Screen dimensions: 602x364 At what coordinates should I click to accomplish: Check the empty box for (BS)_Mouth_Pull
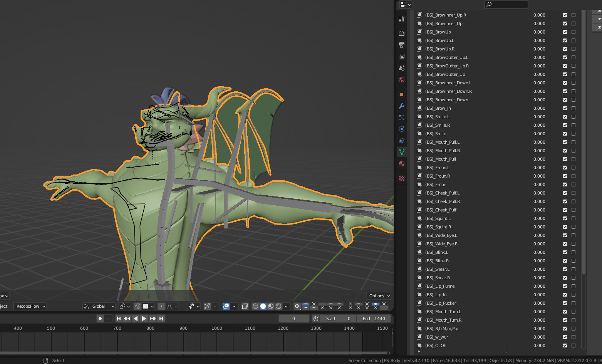tap(573, 159)
